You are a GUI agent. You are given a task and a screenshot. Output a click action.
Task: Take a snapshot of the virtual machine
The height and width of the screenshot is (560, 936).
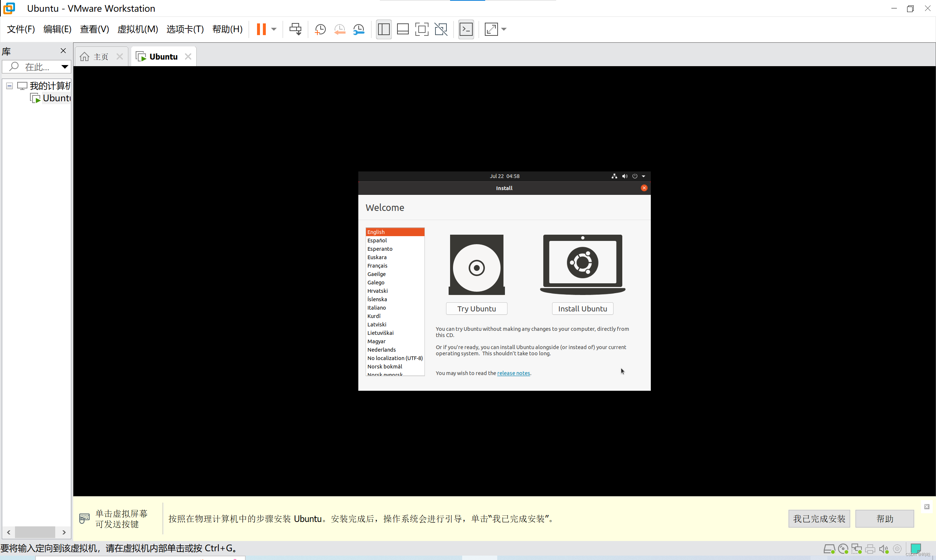(x=320, y=29)
